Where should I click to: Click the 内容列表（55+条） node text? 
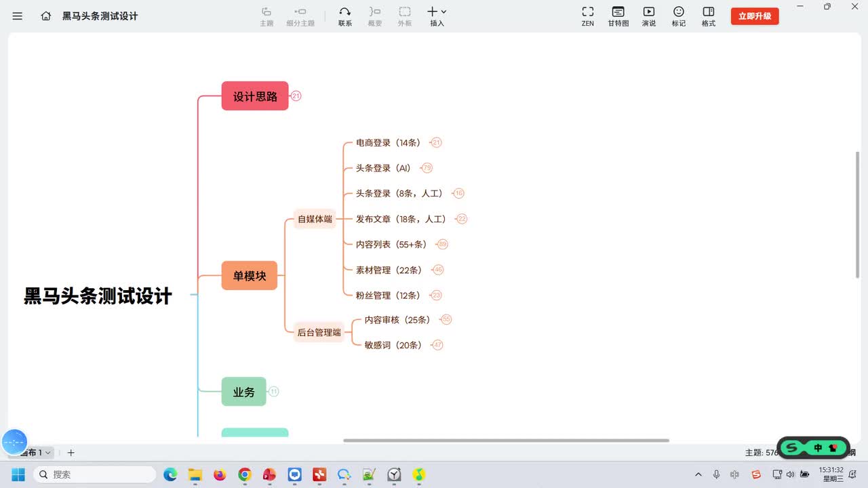[394, 245]
